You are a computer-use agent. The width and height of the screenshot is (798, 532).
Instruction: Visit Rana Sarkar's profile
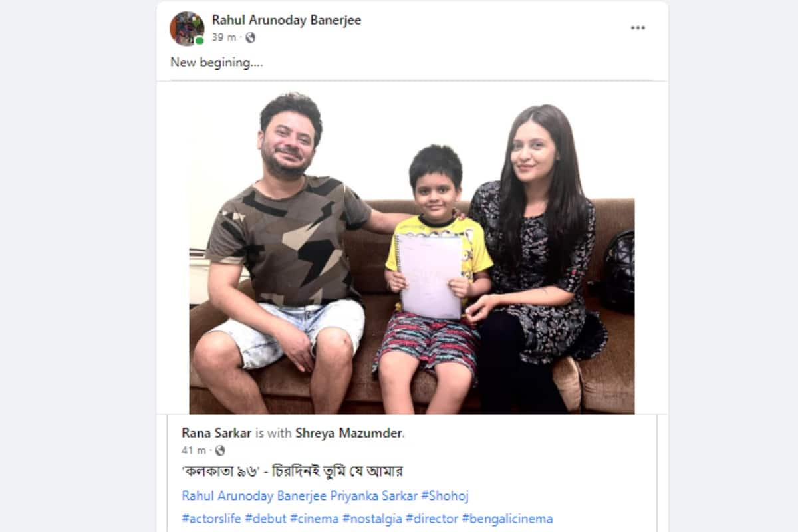[x=217, y=433]
